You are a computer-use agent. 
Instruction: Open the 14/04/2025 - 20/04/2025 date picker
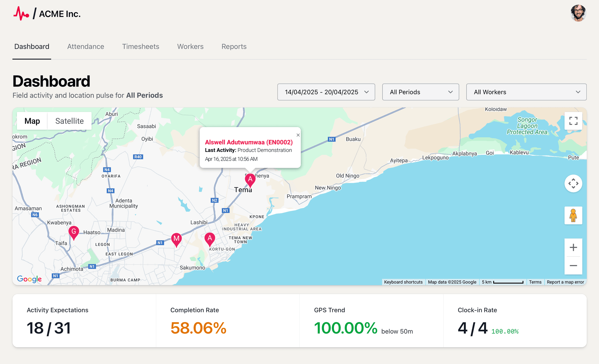click(326, 92)
